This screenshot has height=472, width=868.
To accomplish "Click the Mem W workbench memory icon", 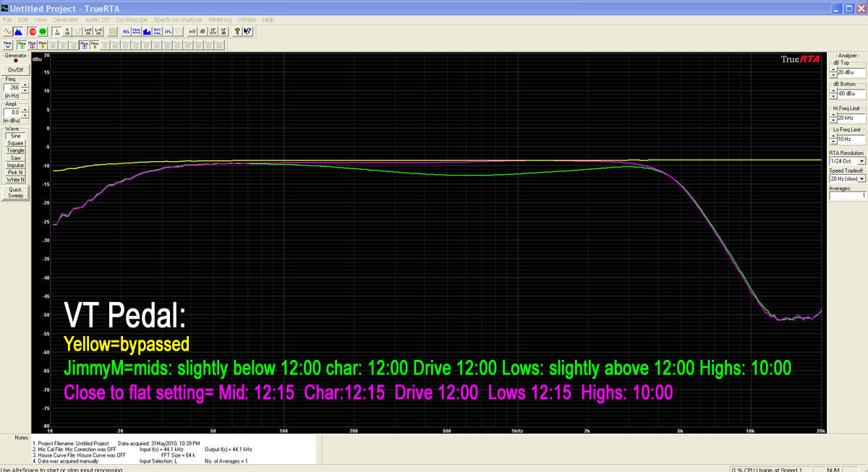I will coord(8,45).
